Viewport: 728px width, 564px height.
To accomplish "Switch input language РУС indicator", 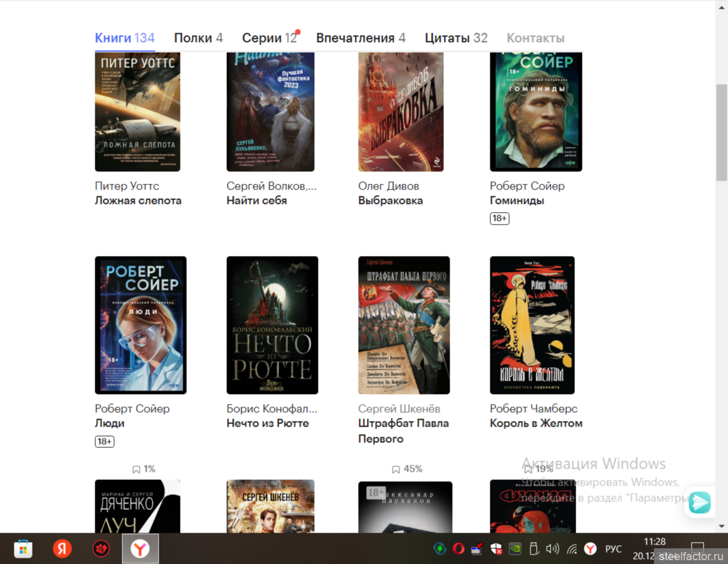I will pyautogui.click(x=613, y=549).
